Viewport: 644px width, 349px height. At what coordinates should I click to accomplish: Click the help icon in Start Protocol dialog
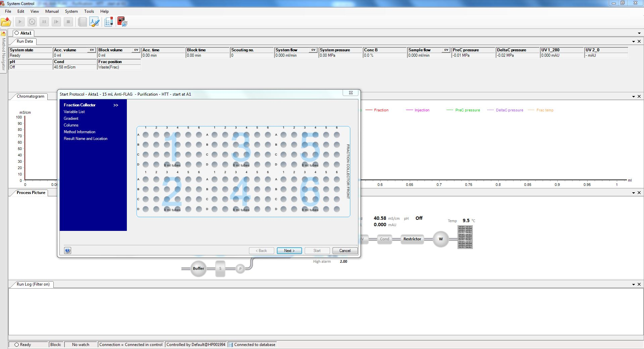coord(67,251)
